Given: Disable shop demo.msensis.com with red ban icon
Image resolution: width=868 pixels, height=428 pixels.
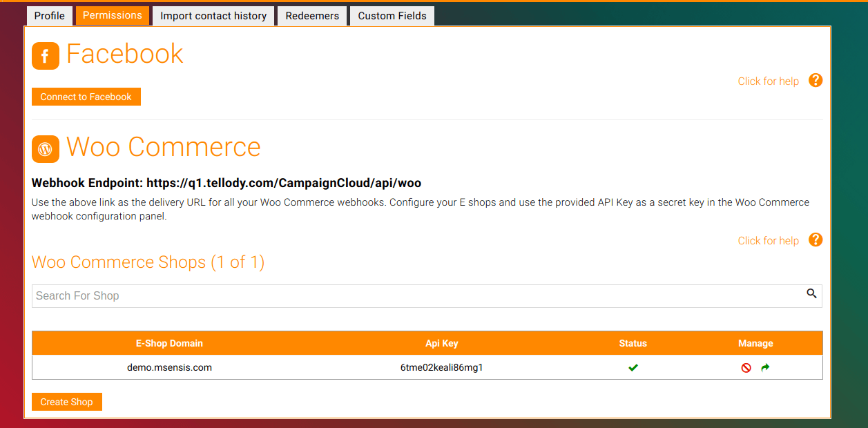Looking at the screenshot, I should (746, 368).
